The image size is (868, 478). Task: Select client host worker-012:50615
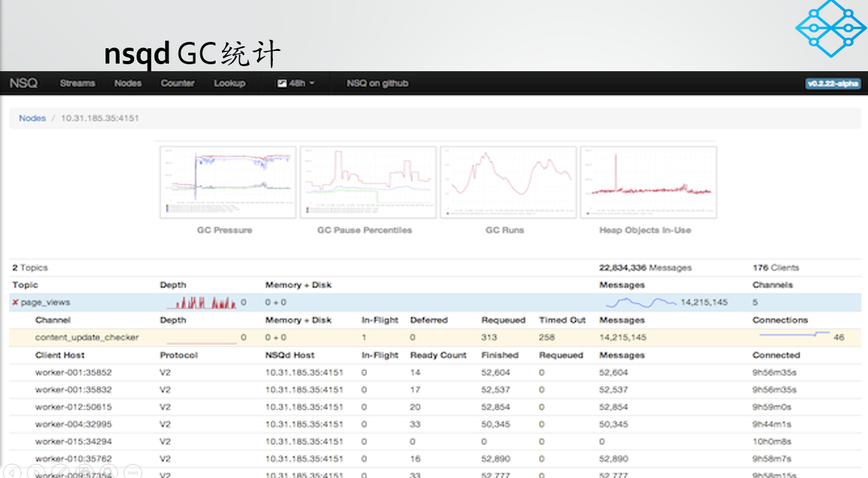(73, 407)
